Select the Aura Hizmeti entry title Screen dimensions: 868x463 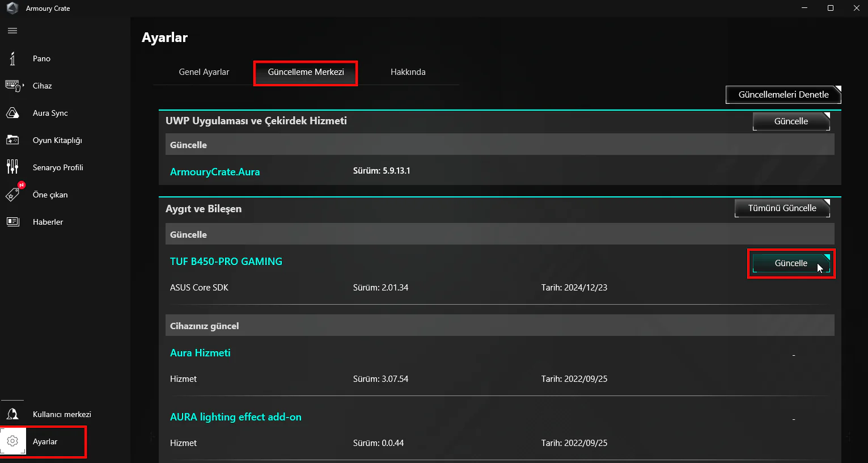click(200, 353)
